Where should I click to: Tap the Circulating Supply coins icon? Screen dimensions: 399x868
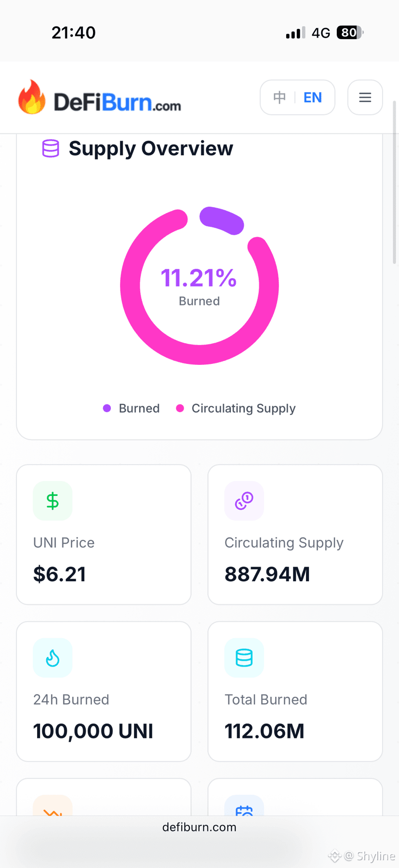pos(244,501)
